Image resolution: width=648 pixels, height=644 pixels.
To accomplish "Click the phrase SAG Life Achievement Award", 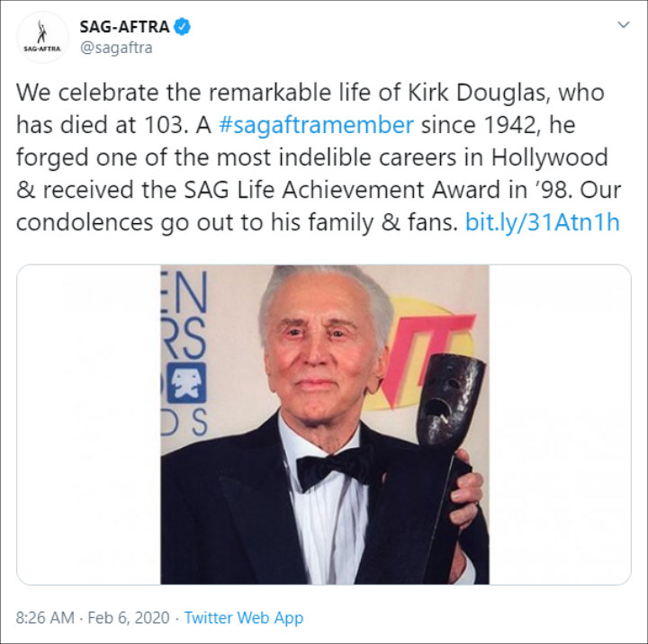I will [340, 190].
